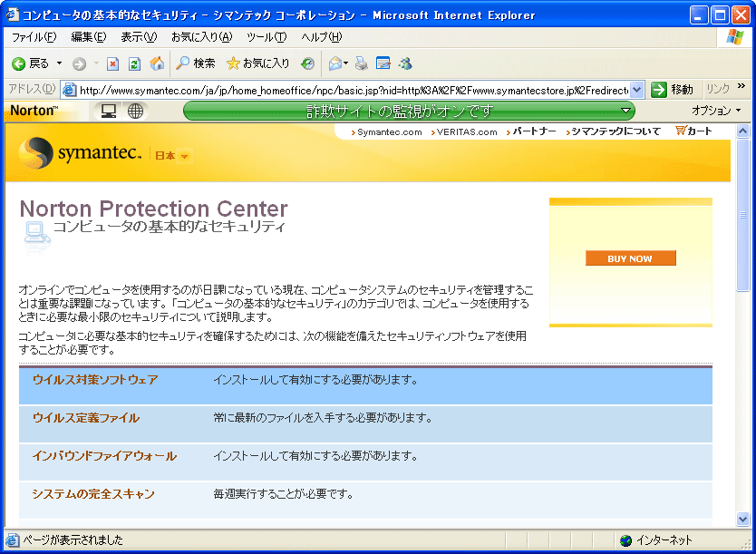The height and width of the screenshot is (554, 756).
Task: Click the BUY NOW button
Action: (x=630, y=258)
